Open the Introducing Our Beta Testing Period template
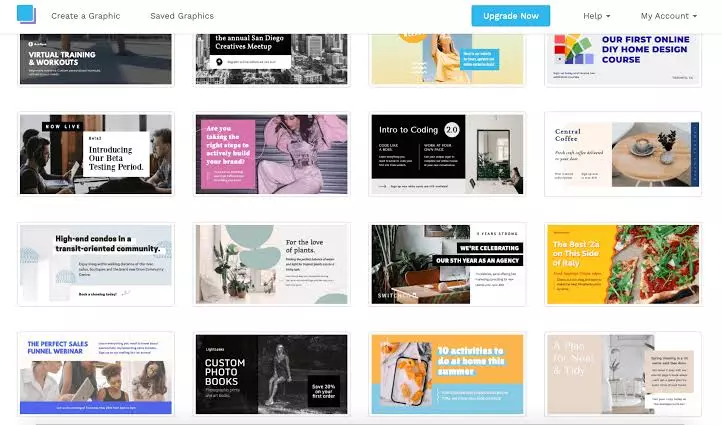 (x=96, y=154)
